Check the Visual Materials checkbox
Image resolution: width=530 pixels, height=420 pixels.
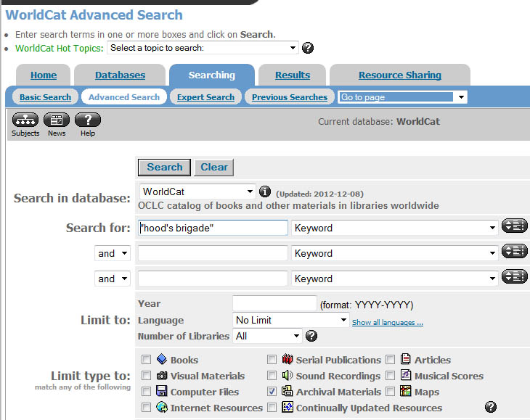147,376
